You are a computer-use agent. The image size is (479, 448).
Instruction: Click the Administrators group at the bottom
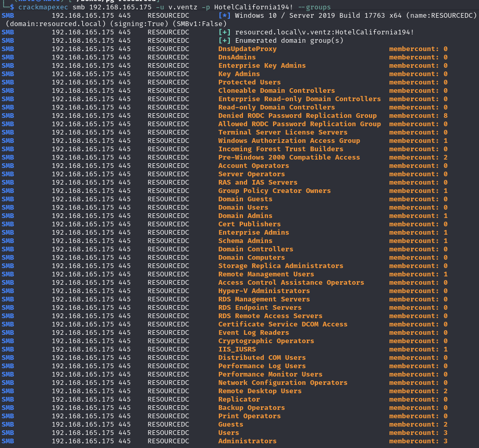(x=247, y=441)
